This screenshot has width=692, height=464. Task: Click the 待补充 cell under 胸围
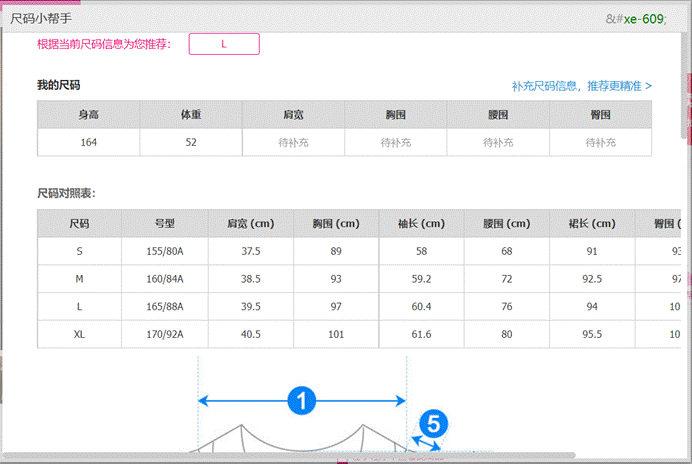click(395, 143)
